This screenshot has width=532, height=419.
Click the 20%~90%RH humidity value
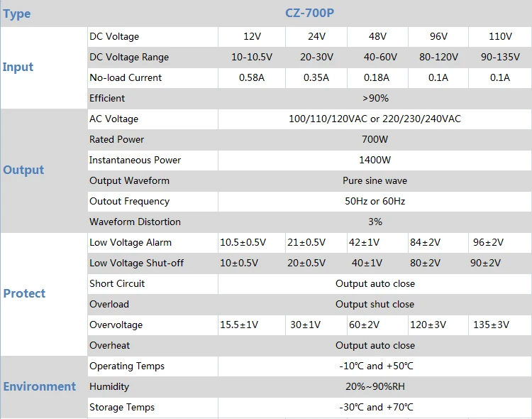click(375, 387)
